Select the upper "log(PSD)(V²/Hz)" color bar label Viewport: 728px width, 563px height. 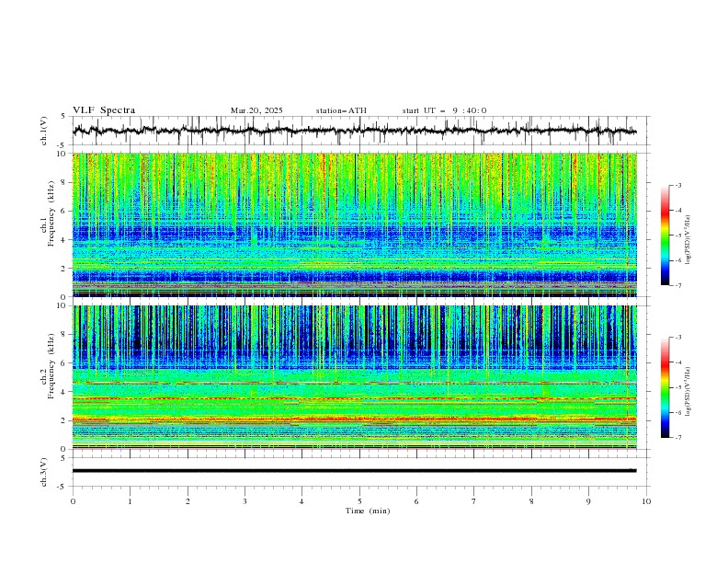click(688, 240)
